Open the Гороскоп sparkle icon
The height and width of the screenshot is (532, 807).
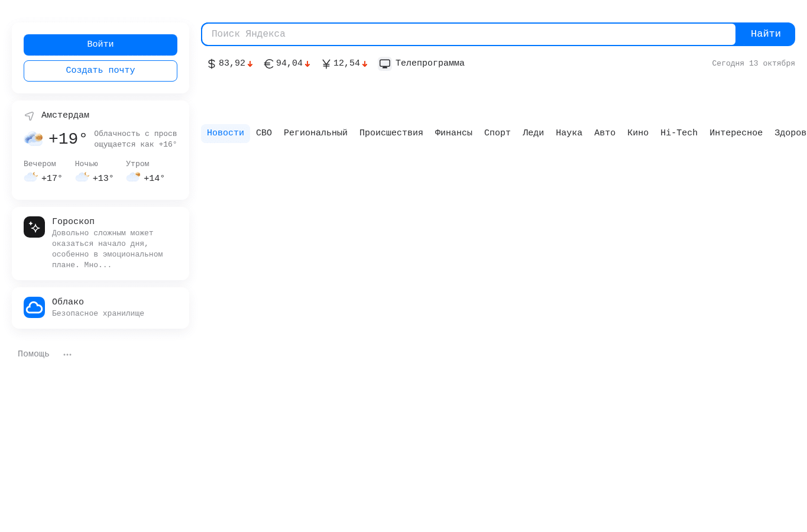(x=34, y=227)
